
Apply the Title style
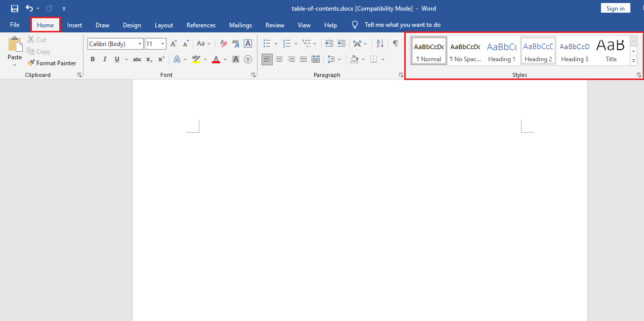611,51
